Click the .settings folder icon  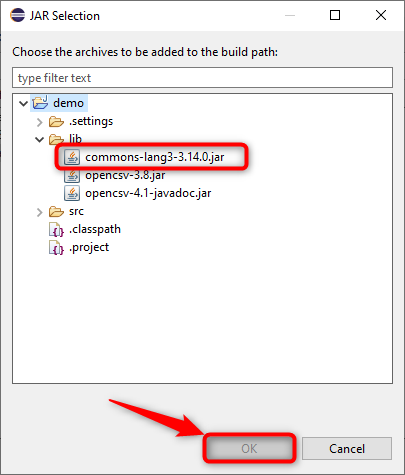pos(56,121)
